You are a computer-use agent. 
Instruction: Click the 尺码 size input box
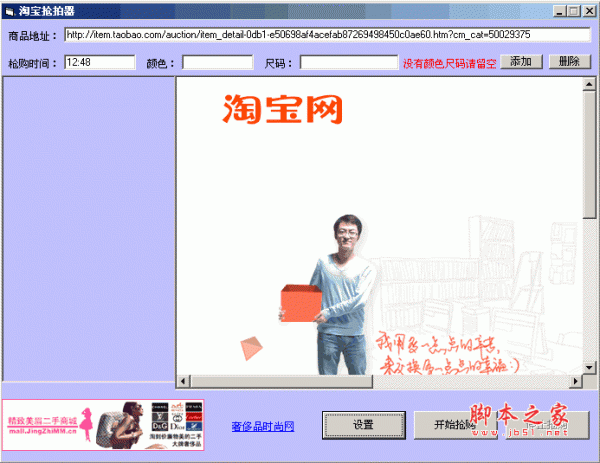click(x=349, y=62)
